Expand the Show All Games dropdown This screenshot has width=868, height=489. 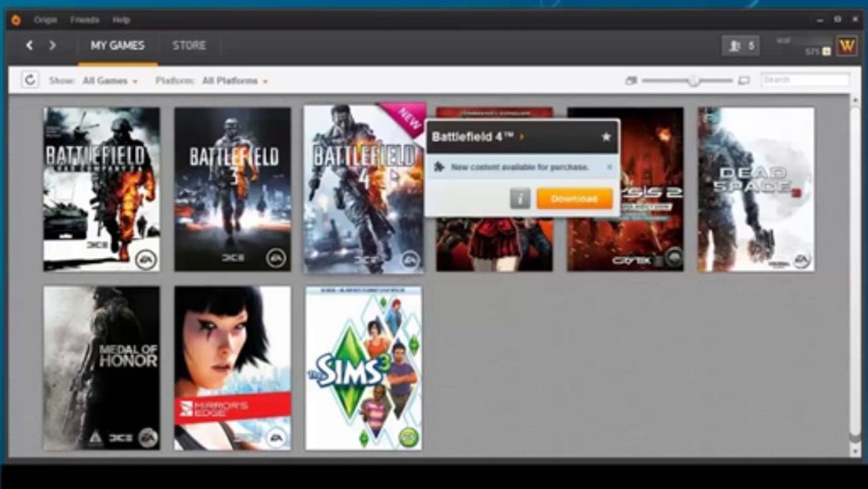coord(110,81)
